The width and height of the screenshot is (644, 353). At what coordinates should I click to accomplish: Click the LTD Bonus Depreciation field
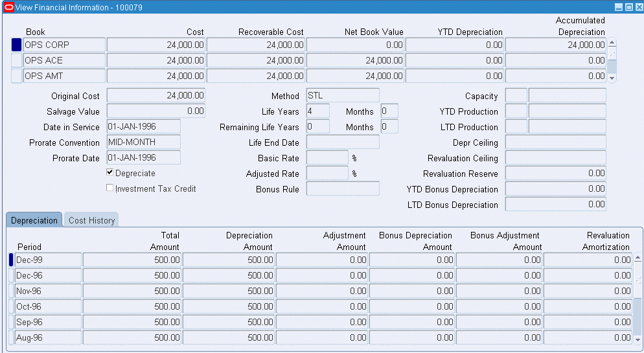[x=556, y=205]
